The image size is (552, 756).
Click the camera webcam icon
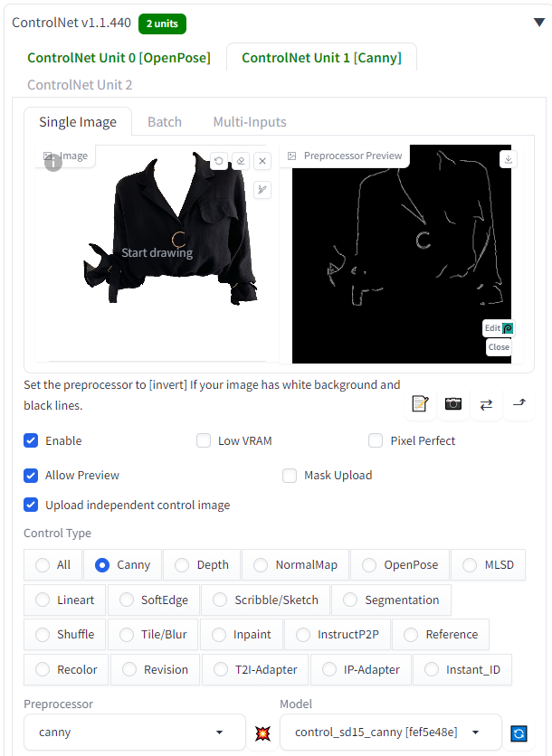pyautogui.click(x=453, y=403)
